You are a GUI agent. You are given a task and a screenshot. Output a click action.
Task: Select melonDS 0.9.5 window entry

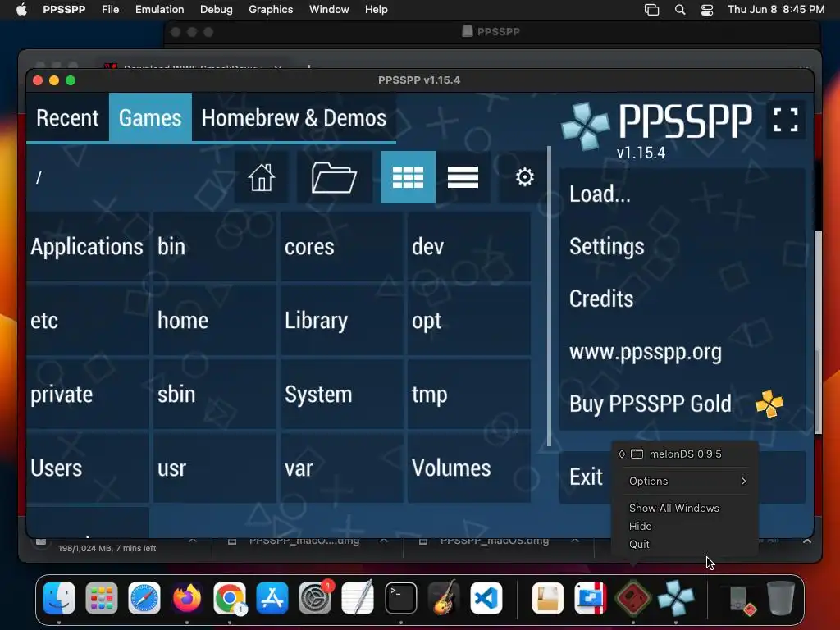tap(685, 454)
